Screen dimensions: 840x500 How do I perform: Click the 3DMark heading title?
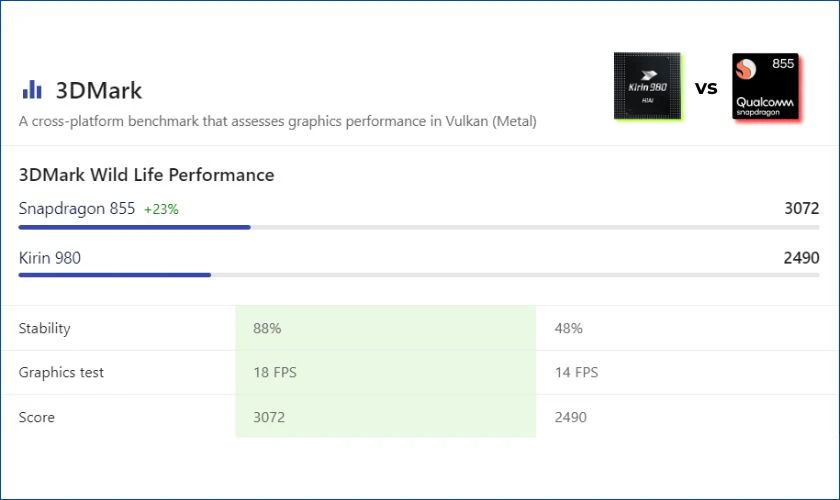tap(100, 90)
